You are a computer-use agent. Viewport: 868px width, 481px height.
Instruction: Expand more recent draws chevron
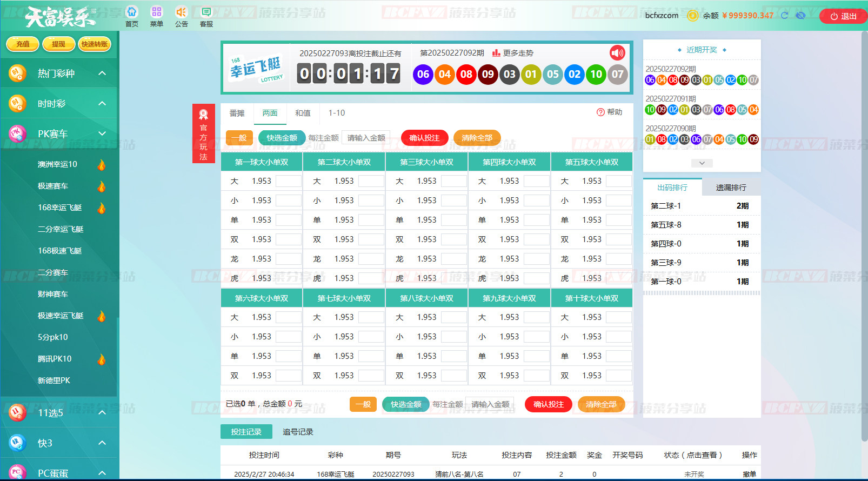702,163
